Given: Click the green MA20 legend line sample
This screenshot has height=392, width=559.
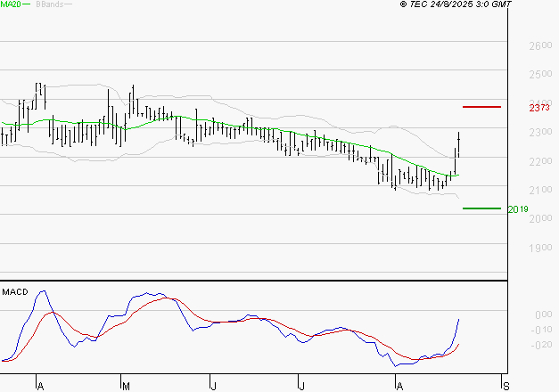Looking at the screenshot, I should [27, 4].
